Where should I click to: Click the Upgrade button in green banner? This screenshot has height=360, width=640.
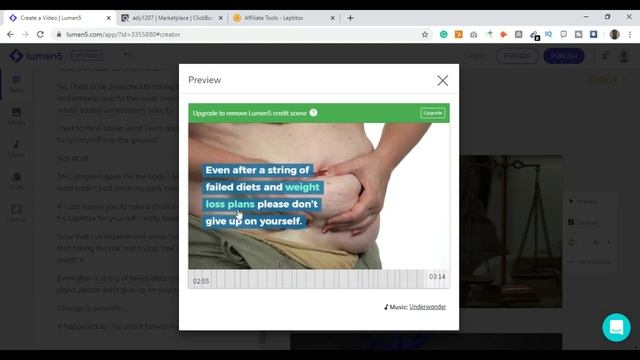[x=433, y=113]
